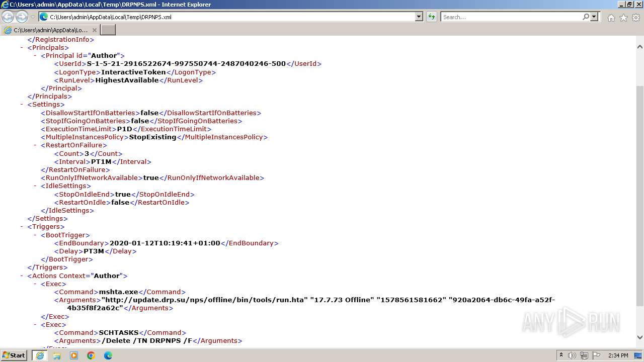Open the address bar dropdown arrow
Screen dimensions: 644x362
[x=419, y=17]
